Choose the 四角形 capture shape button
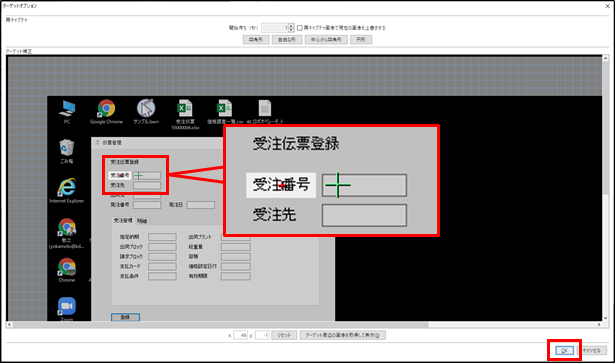 tap(256, 40)
